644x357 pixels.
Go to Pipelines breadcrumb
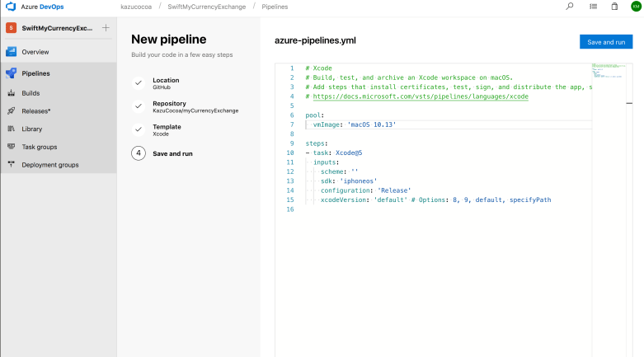[275, 7]
